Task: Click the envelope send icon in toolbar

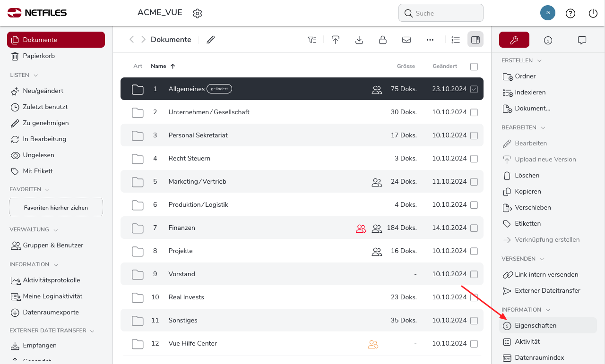Action: point(406,40)
